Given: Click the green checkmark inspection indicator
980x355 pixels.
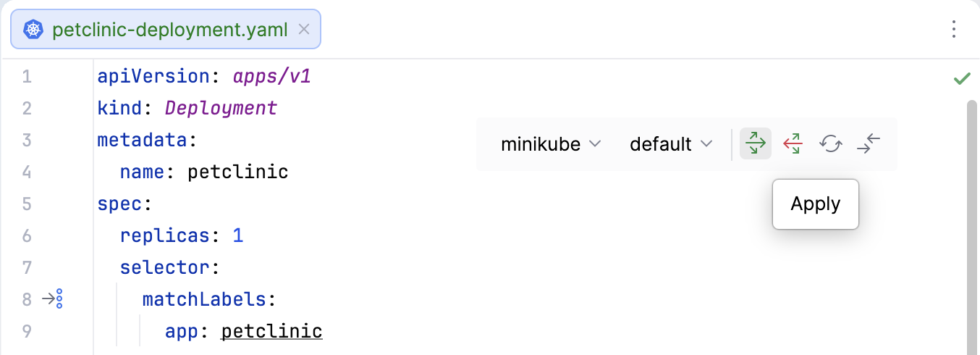Looking at the screenshot, I should 961,78.
